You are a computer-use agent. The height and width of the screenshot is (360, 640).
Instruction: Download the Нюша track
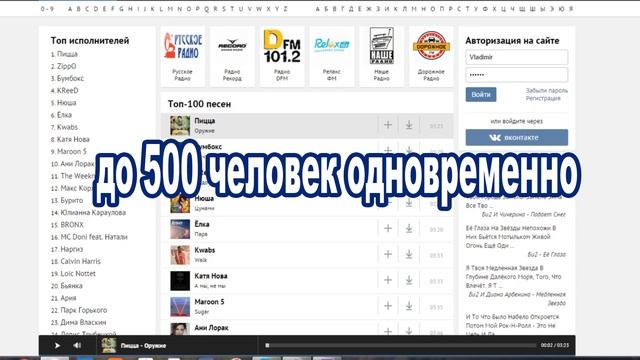click(409, 203)
